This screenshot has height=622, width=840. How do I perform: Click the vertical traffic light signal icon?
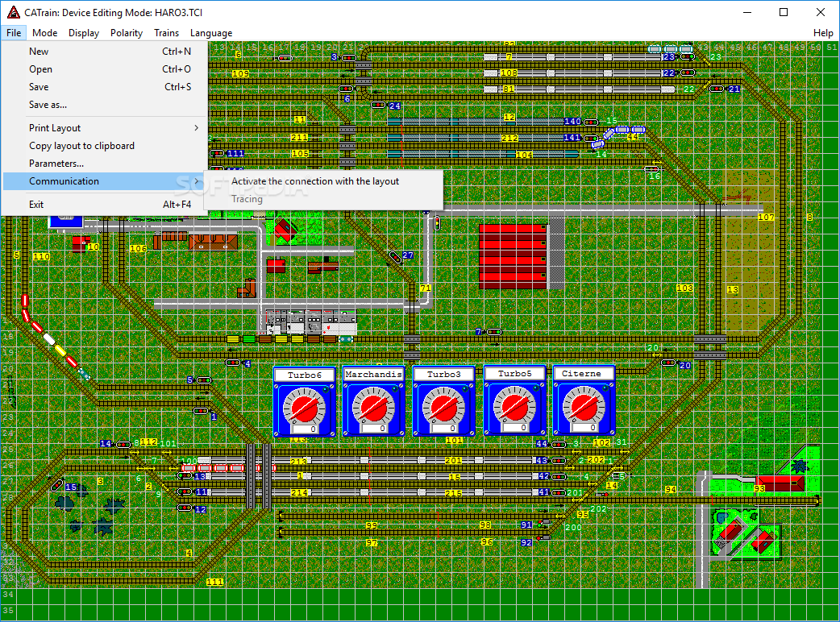click(437, 223)
